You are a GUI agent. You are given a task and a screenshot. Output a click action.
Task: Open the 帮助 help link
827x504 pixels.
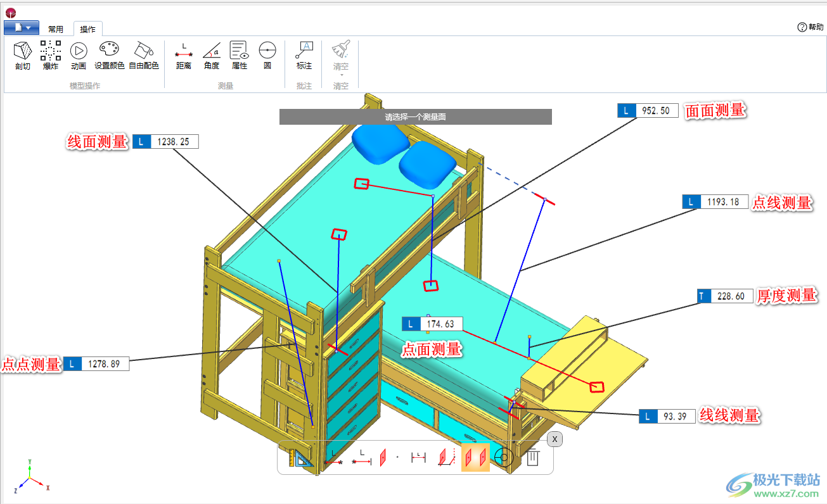(811, 27)
